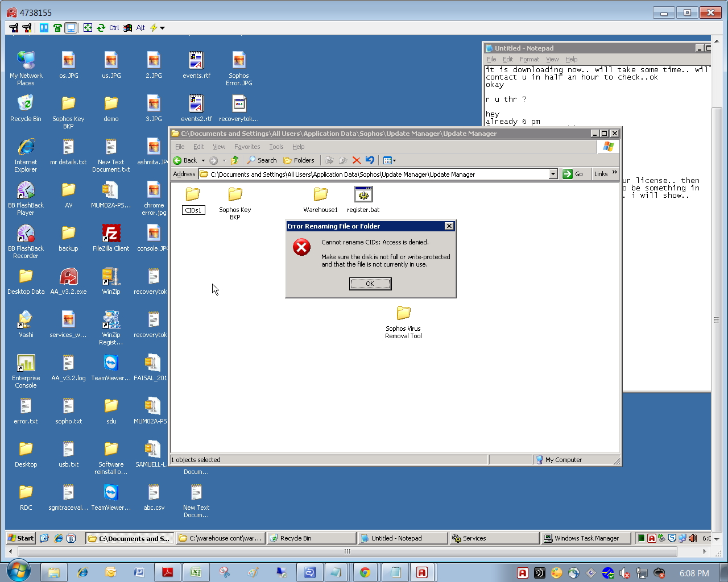Select the events.rtf desktop file
The image size is (728, 582).
click(196, 65)
